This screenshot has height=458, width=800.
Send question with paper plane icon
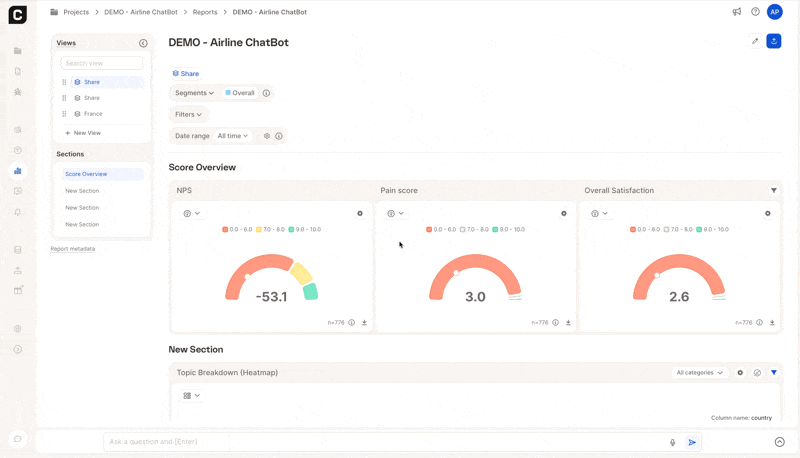pos(692,442)
